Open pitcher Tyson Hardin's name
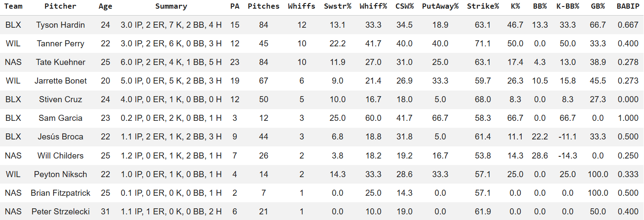Viewport: 644px width, 220px height. pos(61,25)
